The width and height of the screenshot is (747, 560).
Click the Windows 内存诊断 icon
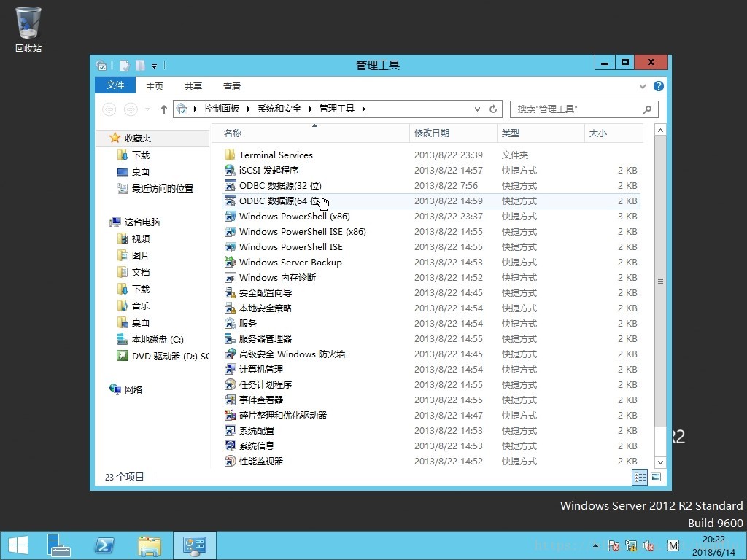click(230, 277)
